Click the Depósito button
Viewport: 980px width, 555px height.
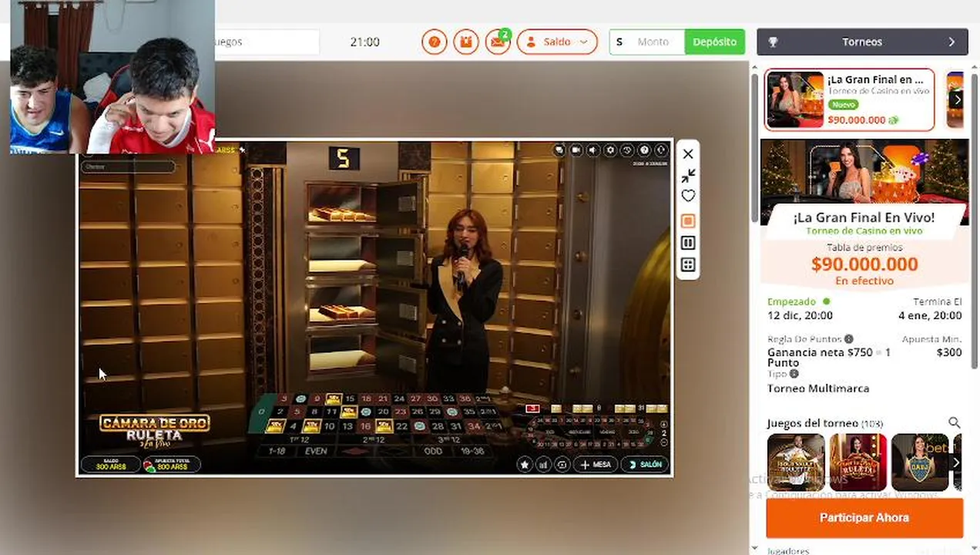pyautogui.click(x=714, y=42)
